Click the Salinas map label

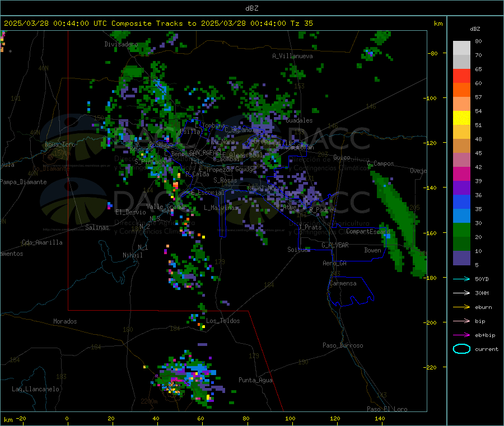point(97,227)
